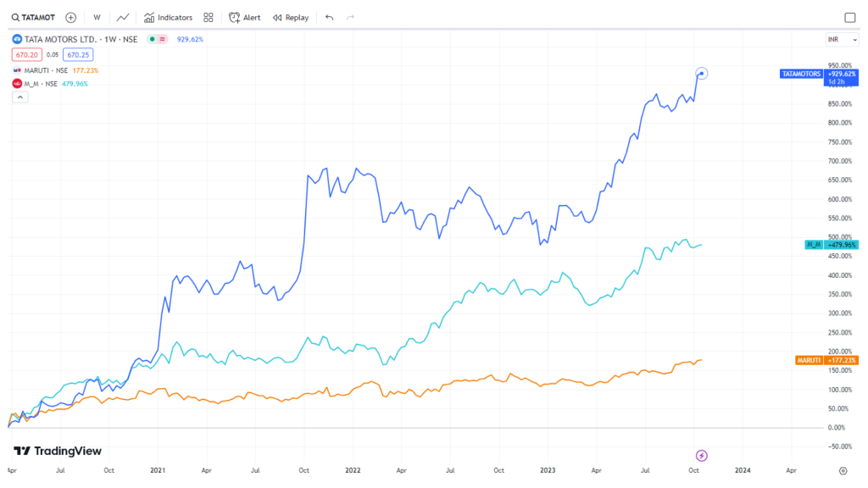Click the lightning event marker on timeline
Image resolution: width=868 pixels, height=488 pixels.
coord(701,456)
